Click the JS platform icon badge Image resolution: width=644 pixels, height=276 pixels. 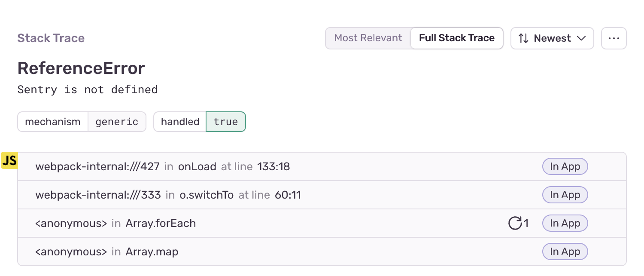(x=9, y=160)
